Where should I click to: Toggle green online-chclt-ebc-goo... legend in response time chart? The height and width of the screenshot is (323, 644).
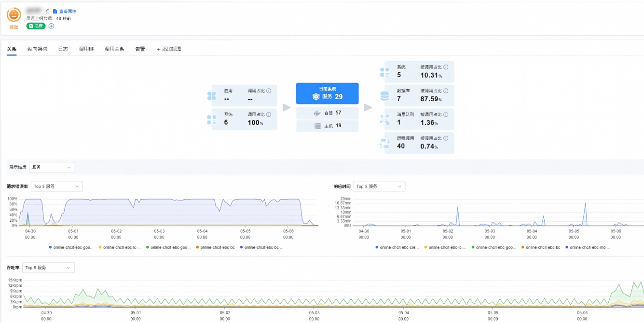(494, 247)
